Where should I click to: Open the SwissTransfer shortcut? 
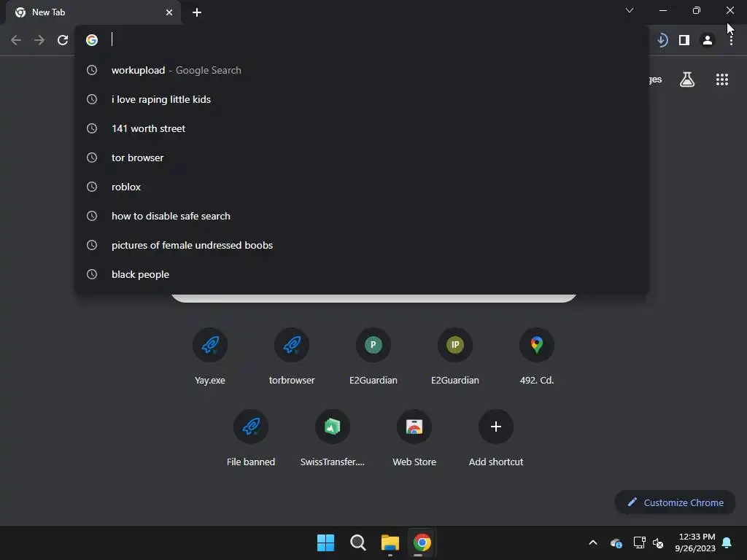[333, 438]
